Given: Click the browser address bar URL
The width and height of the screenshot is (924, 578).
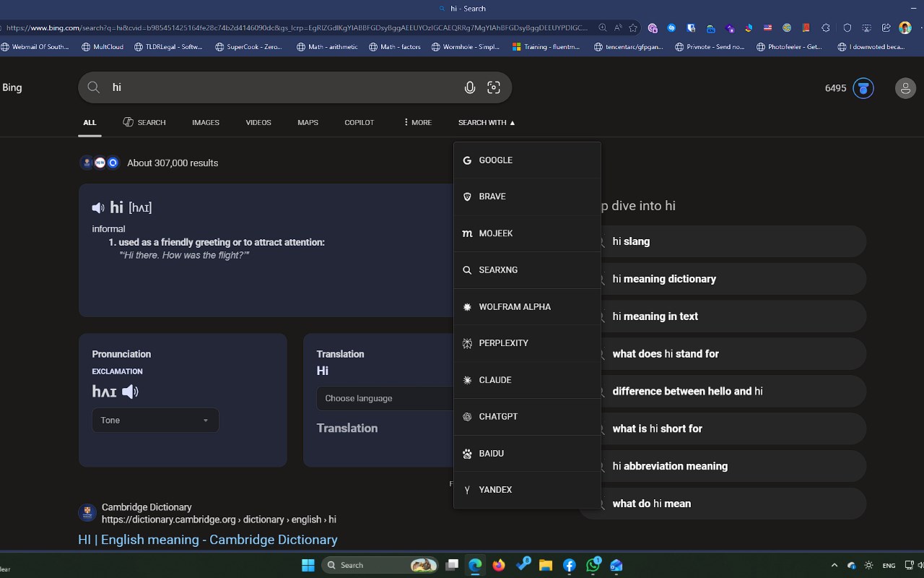Looking at the screenshot, I should pyautogui.click(x=297, y=28).
